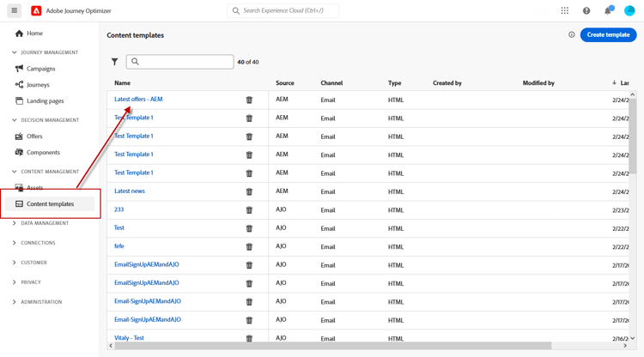
Task: Delete the Latest offers - AEM template
Action: [x=249, y=100]
